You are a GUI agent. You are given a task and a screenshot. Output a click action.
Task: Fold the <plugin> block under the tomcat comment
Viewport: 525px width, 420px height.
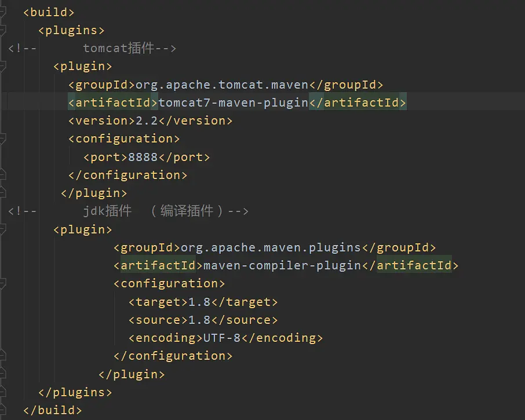(x=2, y=66)
